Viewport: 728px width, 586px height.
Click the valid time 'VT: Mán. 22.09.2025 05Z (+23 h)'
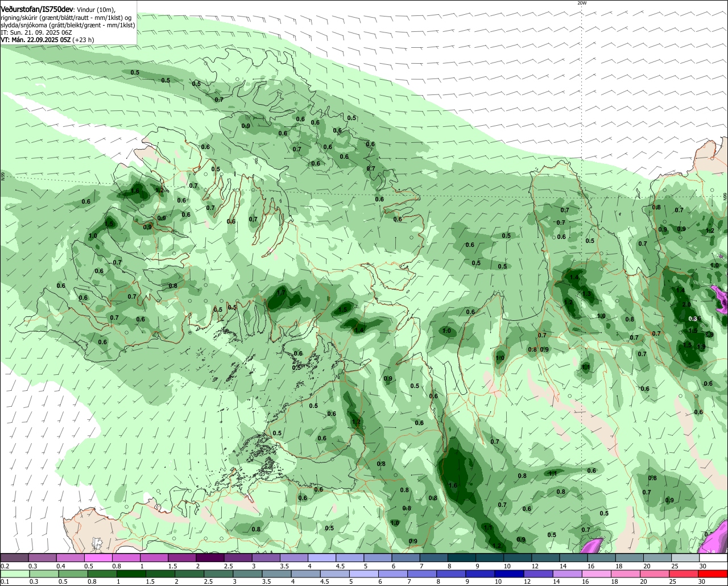tap(47, 40)
